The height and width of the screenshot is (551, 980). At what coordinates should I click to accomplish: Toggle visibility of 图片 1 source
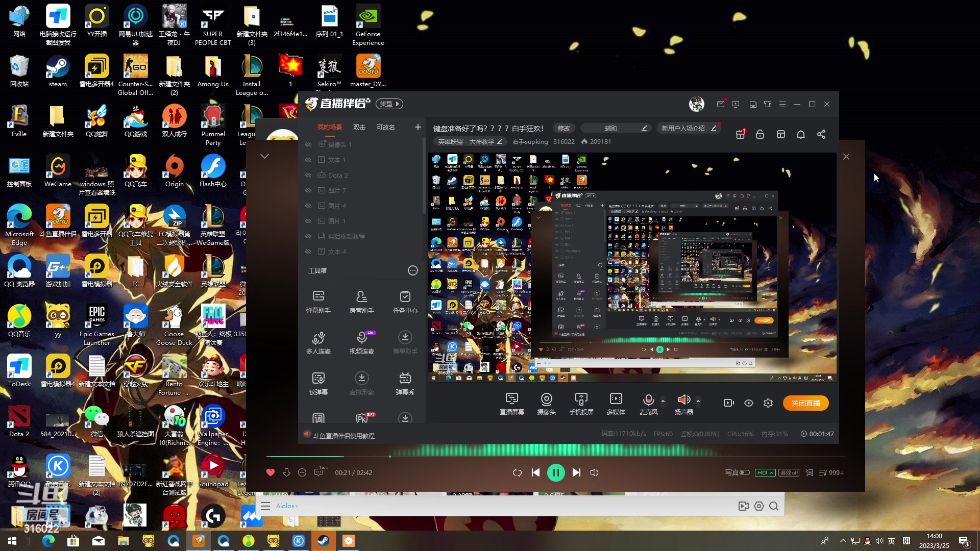click(308, 221)
